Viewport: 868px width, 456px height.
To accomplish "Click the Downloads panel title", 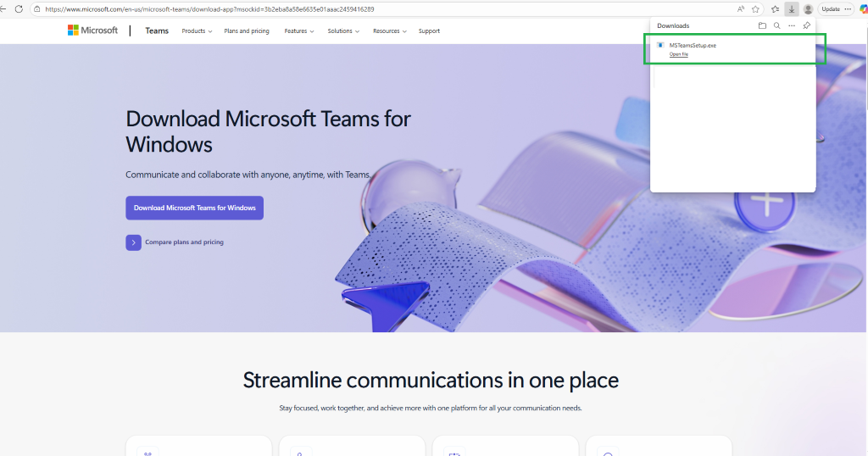I will point(673,25).
